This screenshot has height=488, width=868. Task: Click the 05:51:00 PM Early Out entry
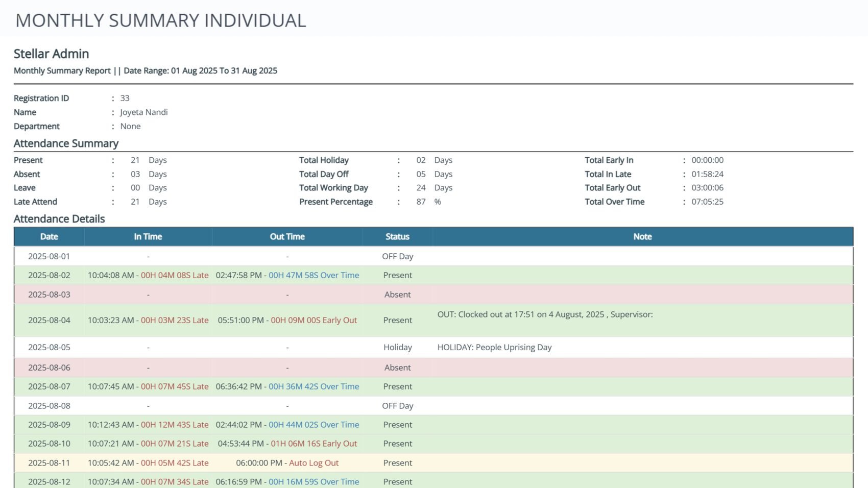point(287,320)
